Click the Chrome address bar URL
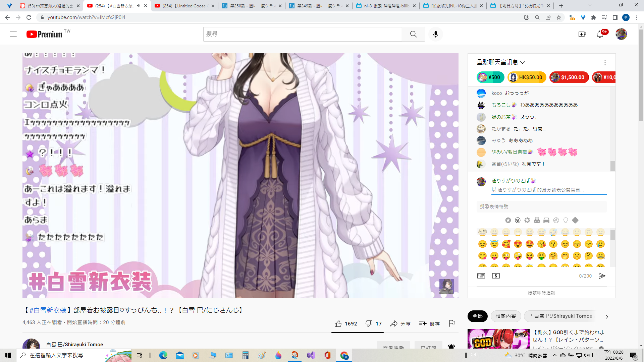The image size is (644, 362). click(x=86, y=17)
